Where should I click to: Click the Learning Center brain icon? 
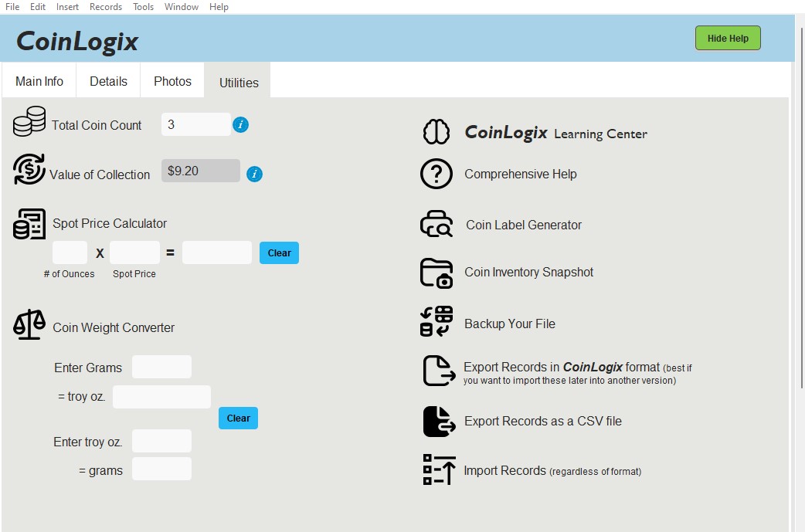coord(436,131)
